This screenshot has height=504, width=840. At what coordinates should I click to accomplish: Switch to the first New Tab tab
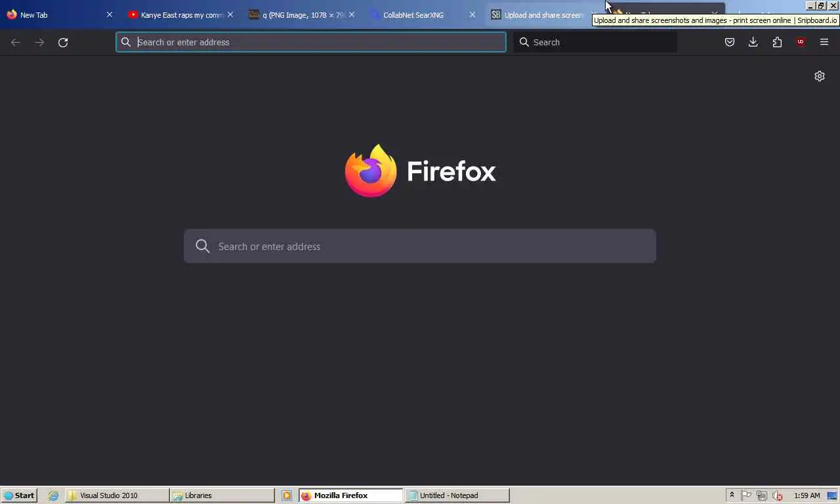(x=59, y=14)
